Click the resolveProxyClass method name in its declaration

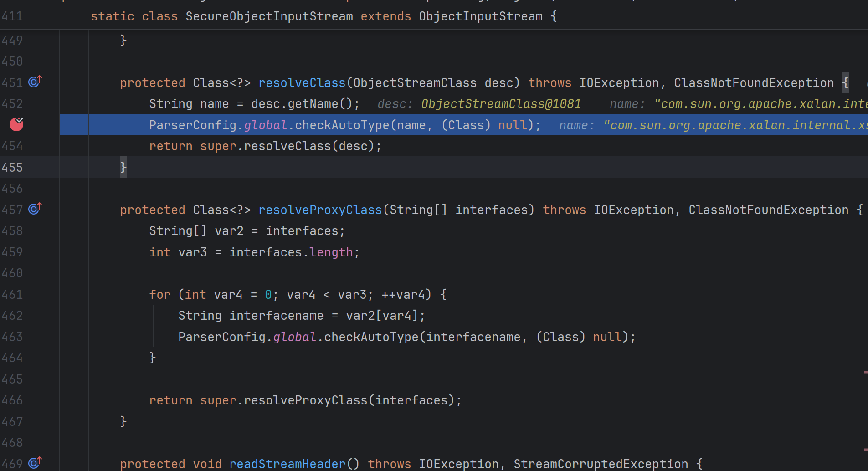tap(320, 210)
